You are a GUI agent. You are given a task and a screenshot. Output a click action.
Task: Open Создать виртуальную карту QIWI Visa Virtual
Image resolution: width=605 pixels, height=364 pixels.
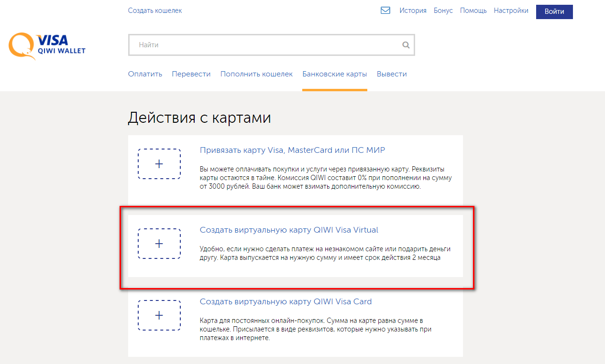click(x=289, y=230)
